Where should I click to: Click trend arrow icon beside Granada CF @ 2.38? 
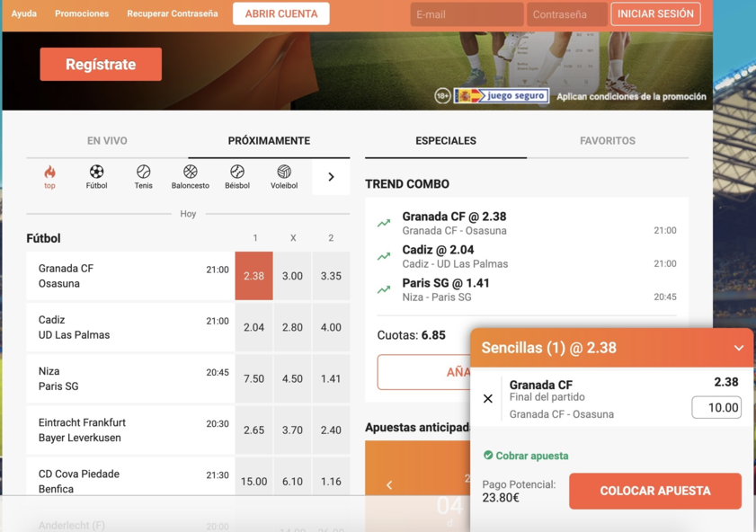384,223
